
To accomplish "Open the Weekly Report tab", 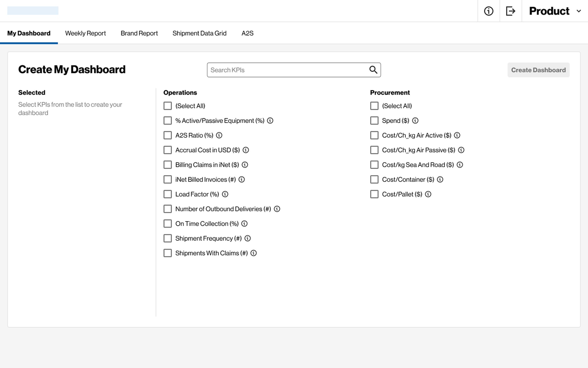I will (x=85, y=33).
